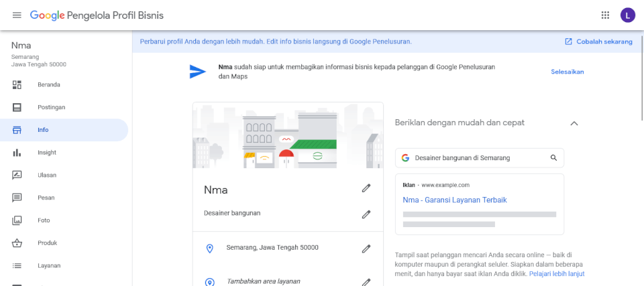Click the Desainer bangunan category text
644x286 pixels.
pyautogui.click(x=232, y=213)
